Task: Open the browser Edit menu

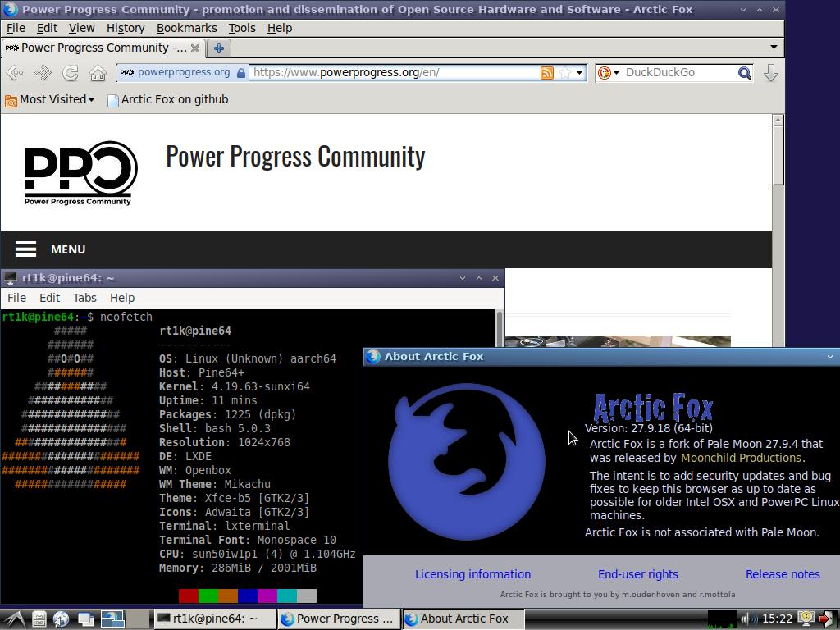Action: pos(47,28)
